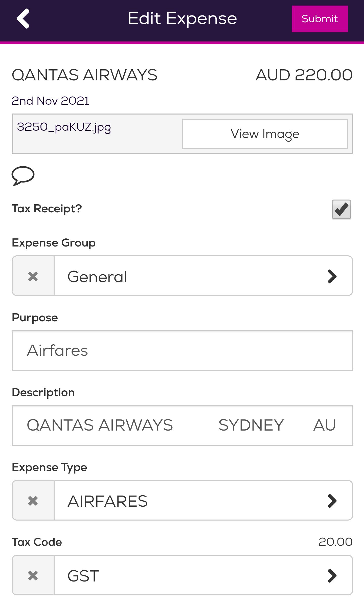Open the comment speech bubble

[x=23, y=176]
